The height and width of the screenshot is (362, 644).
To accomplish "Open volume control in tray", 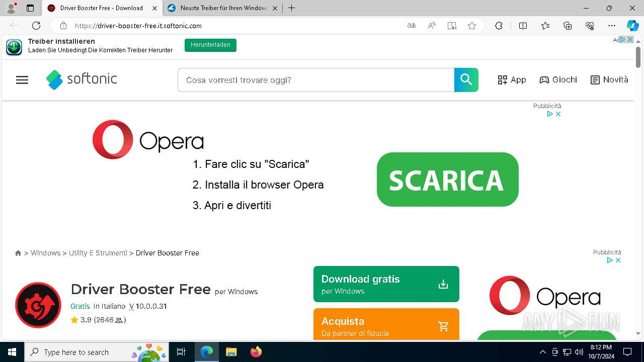I will coord(579,352).
